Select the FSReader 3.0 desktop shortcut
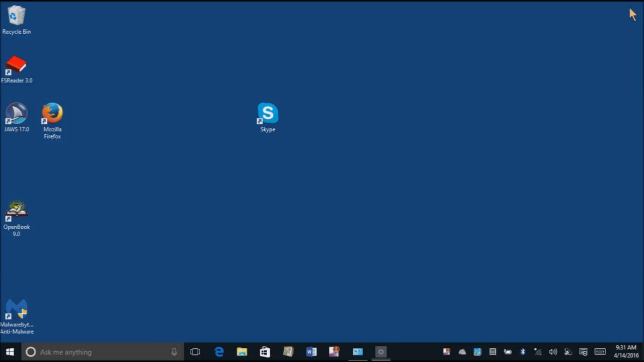This screenshot has height=362, width=644. [x=16, y=69]
